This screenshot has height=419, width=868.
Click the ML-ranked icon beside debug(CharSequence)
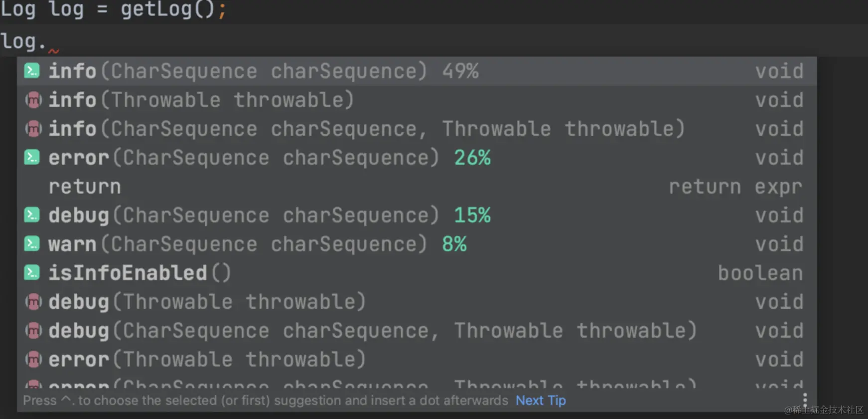[x=32, y=215]
